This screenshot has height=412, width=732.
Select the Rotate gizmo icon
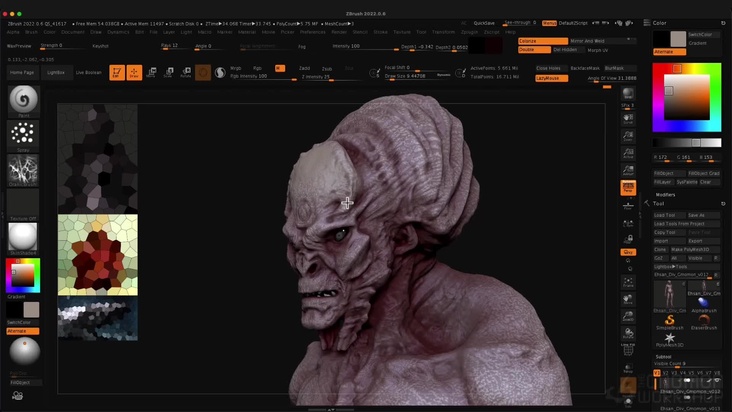[186, 72]
